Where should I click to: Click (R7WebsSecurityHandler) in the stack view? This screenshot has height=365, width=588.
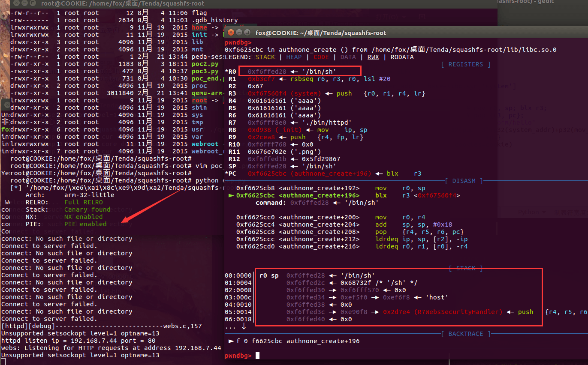[458, 312]
